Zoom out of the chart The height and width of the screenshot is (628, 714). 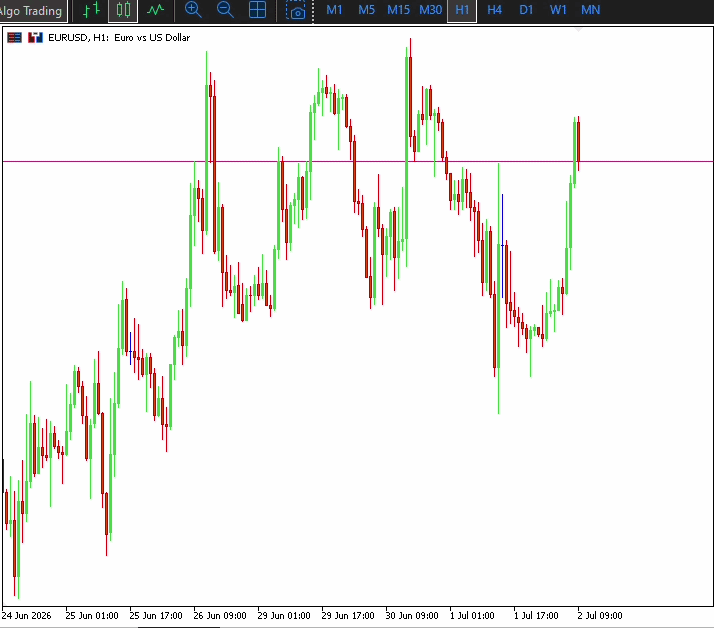225,10
